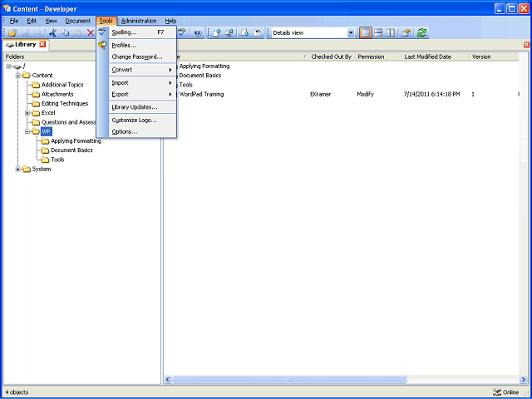Choose Spelling... from Tools menu
Viewport: 532px width, 399px height.
point(142,32)
